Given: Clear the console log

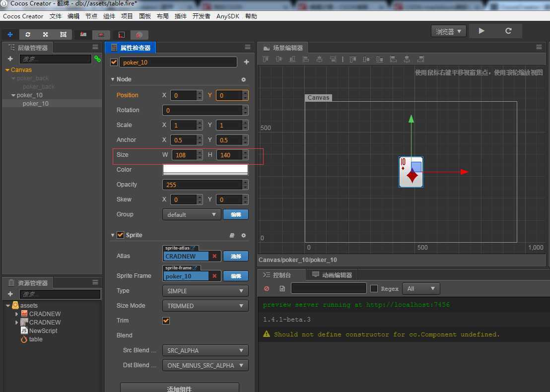Looking at the screenshot, I should (267, 288).
